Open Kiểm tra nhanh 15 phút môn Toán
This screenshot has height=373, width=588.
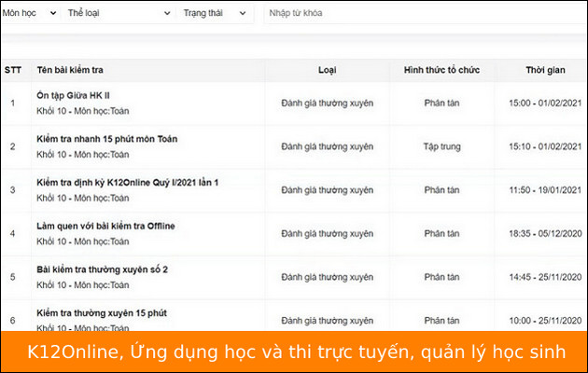[x=107, y=139]
